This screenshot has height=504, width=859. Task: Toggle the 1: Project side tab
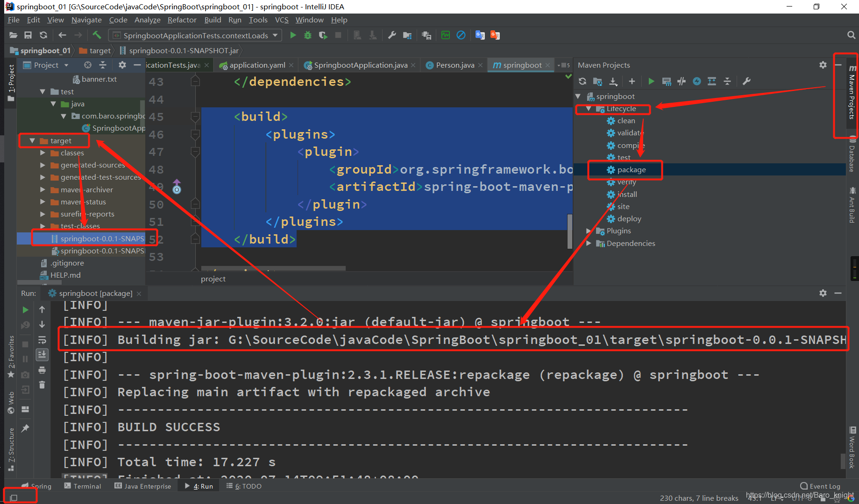pos(11,83)
